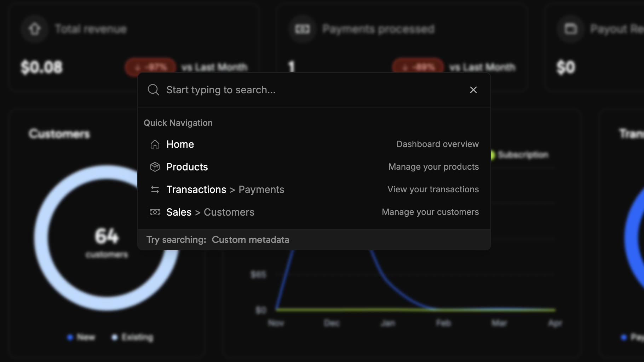
Task: Navigate to Sales > Customers
Action: 314,212
